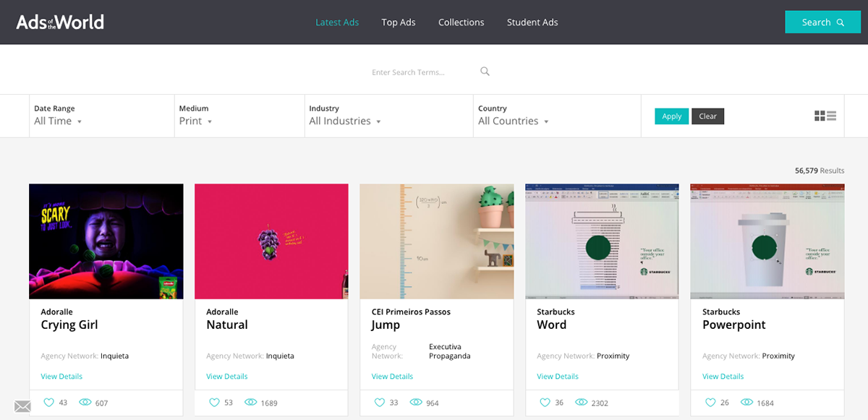This screenshot has height=420, width=868.
Task: Click the teal Search button
Action: pos(822,22)
